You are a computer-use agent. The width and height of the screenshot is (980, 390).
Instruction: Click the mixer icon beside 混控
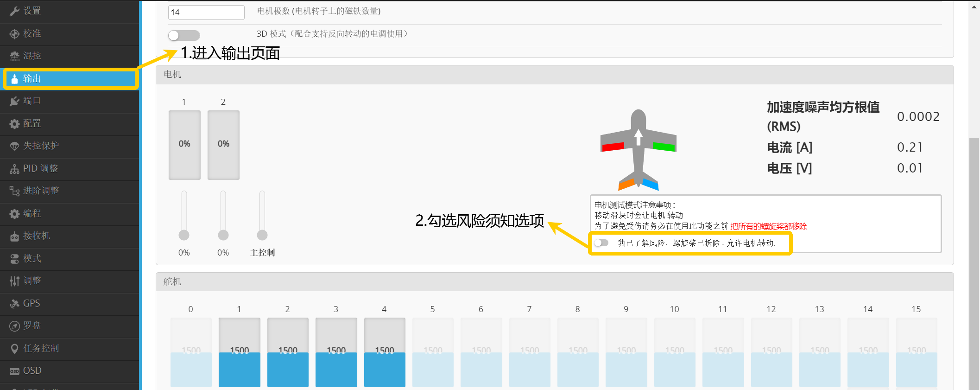(14, 56)
